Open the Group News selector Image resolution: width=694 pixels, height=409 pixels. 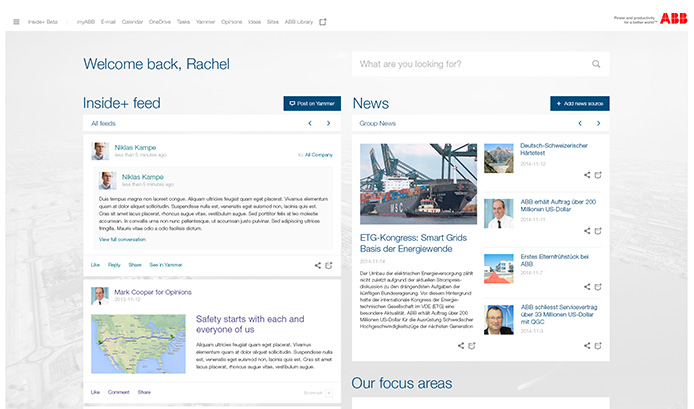[378, 123]
